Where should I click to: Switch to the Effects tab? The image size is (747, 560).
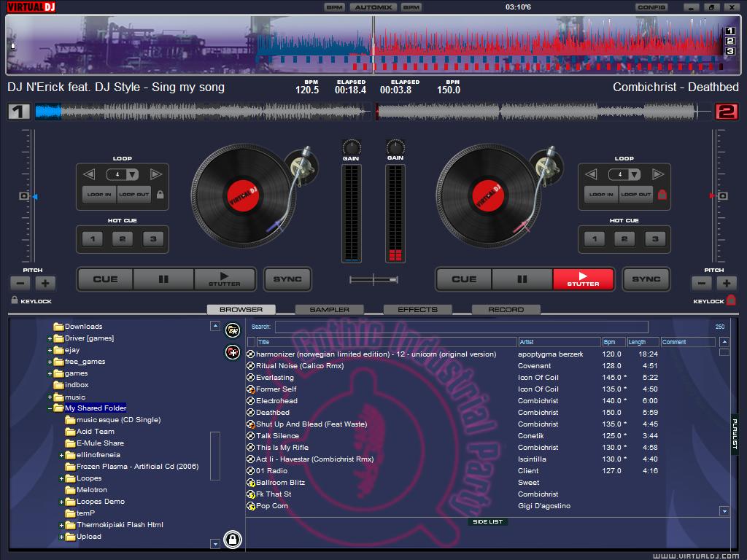[417, 309]
